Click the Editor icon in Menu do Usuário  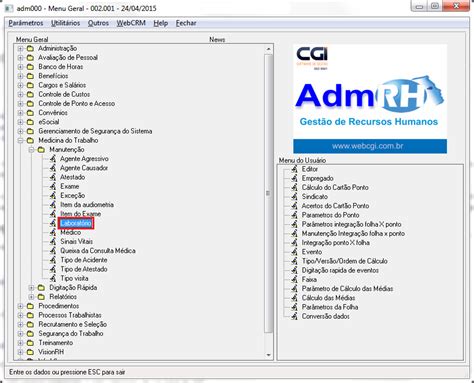pos(294,169)
